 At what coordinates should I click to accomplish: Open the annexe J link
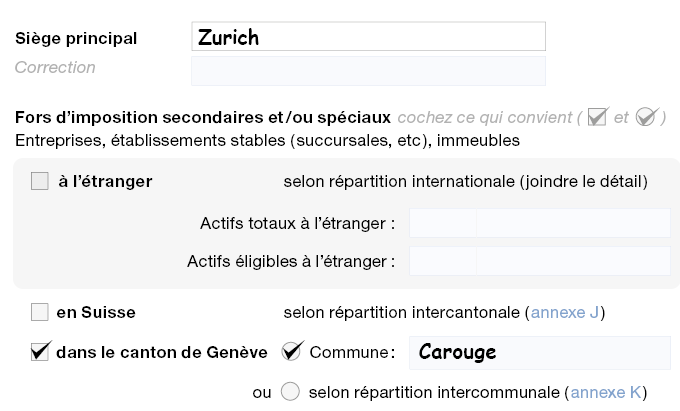[x=564, y=313]
